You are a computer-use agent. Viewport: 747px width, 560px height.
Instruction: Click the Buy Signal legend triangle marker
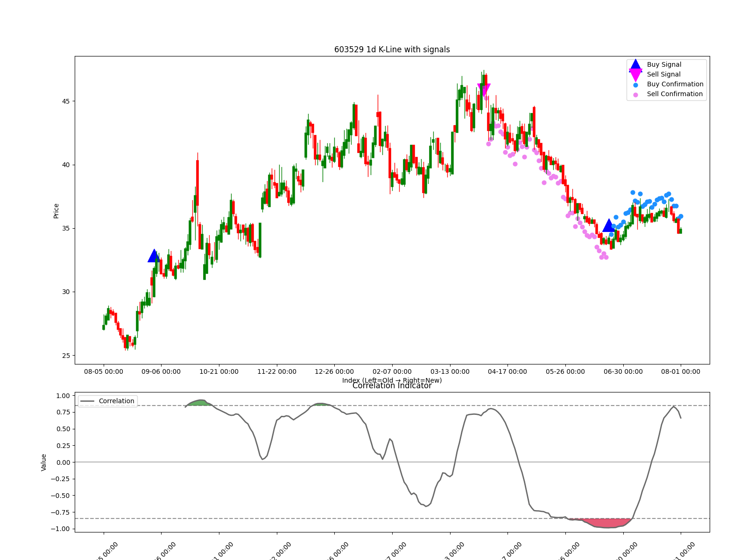pyautogui.click(x=635, y=65)
